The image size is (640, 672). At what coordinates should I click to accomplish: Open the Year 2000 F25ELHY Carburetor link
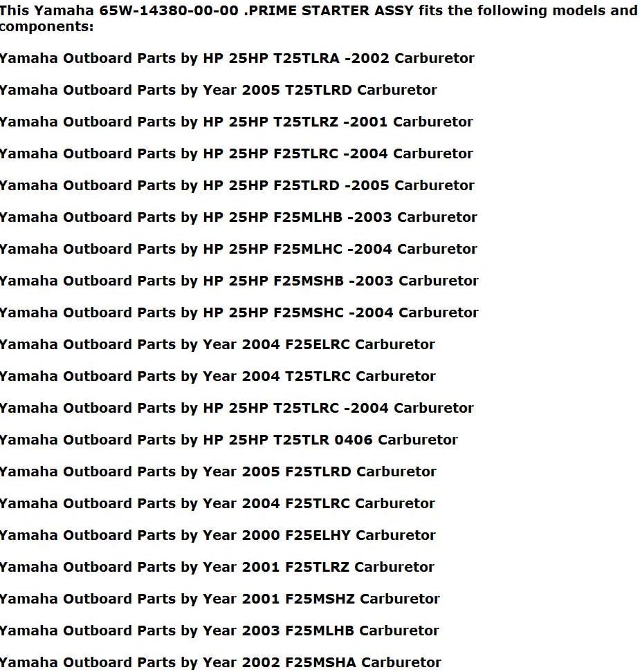pos(217,535)
